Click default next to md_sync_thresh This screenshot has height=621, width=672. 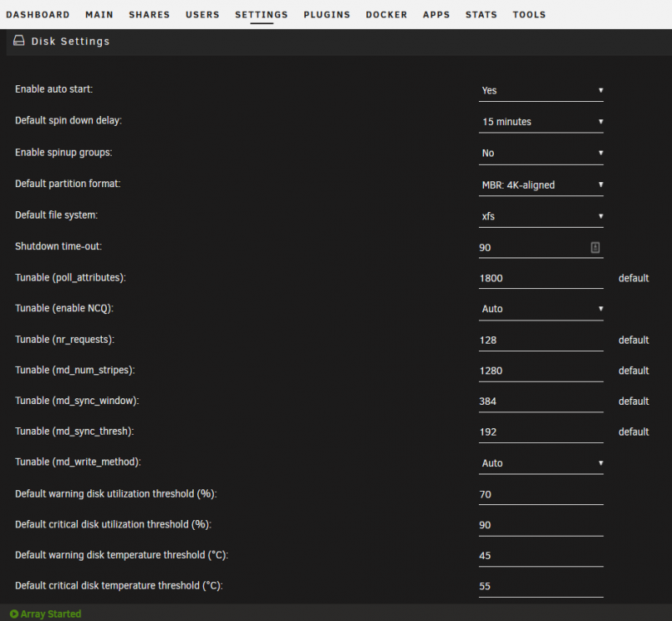pos(633,432)
